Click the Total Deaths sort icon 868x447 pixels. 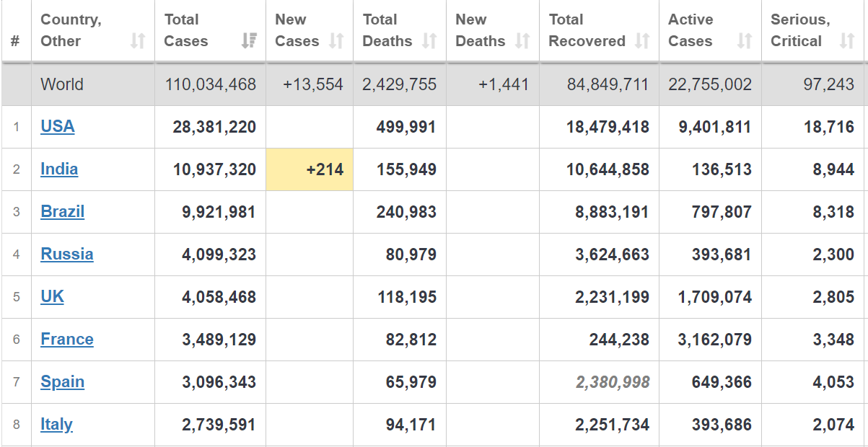pyautogui.click(x=429, y=41)
